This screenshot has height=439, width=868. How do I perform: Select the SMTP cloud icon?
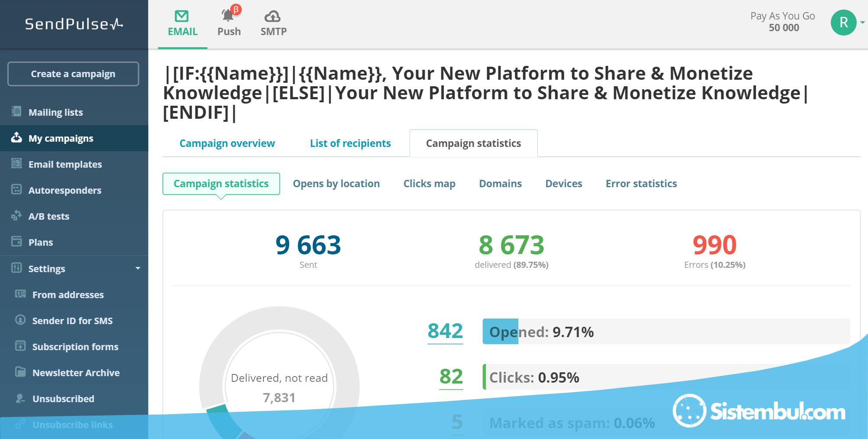(x=272, y=16)
